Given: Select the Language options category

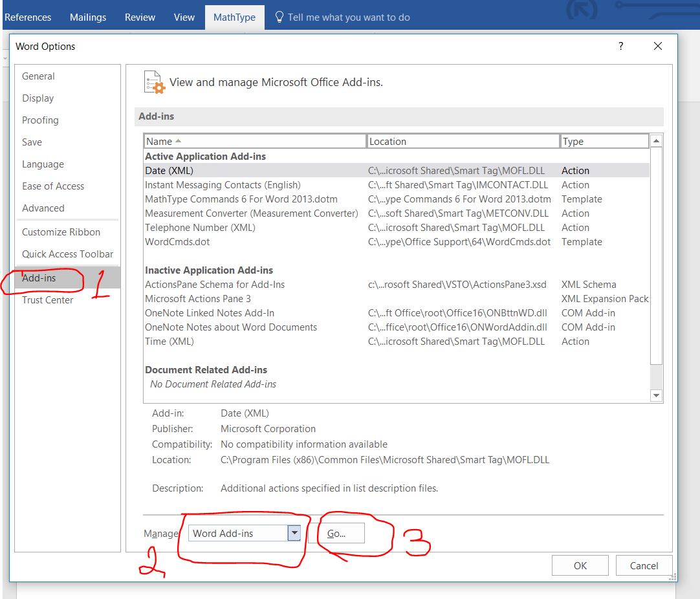Looking at the screenshot, I should (67, 164).
